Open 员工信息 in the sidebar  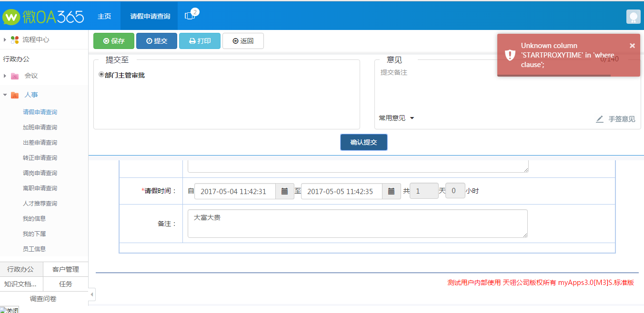pyautogui.click(x=34, y=249)
